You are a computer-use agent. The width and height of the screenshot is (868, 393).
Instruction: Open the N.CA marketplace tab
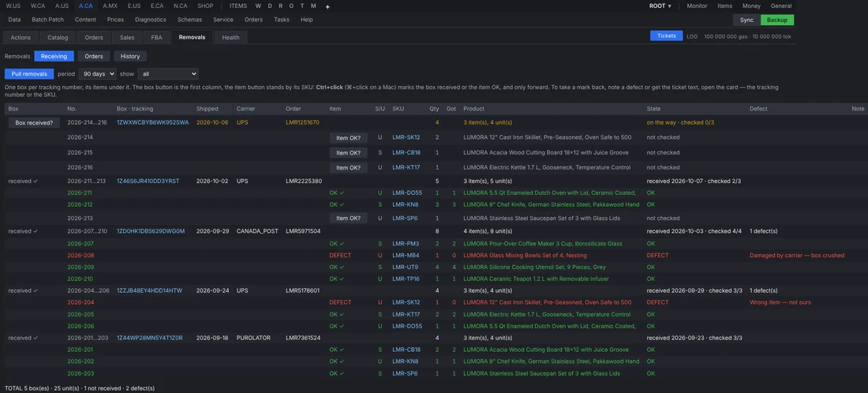point(181,6)
